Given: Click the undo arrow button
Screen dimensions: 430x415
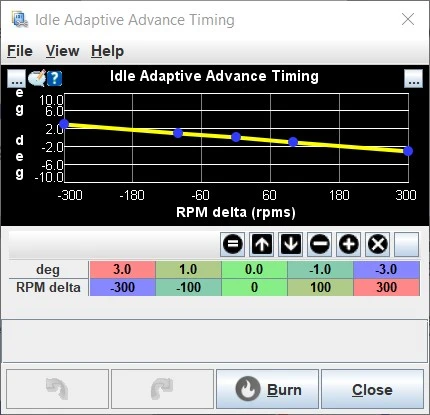Looking at the screenshot, I should tap(58, 389).
